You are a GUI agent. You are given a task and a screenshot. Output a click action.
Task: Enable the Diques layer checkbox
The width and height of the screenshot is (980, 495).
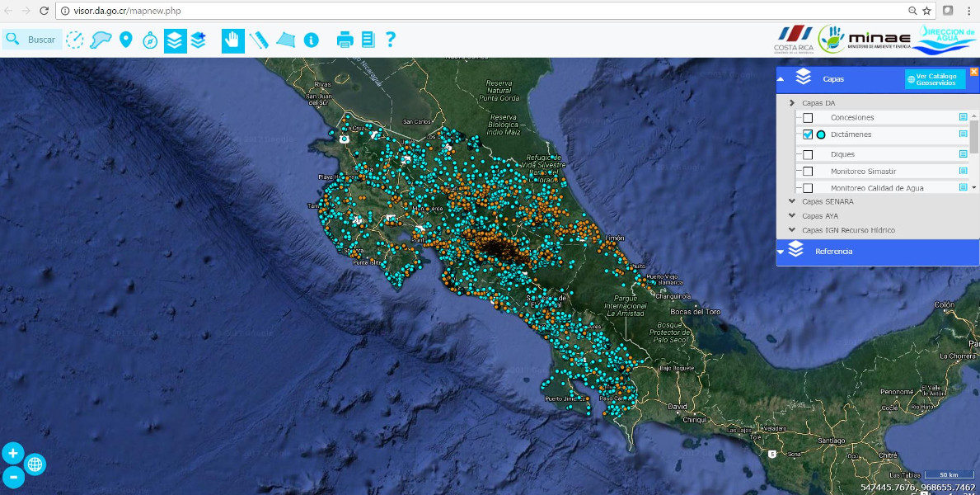click(x=808, y=154)
